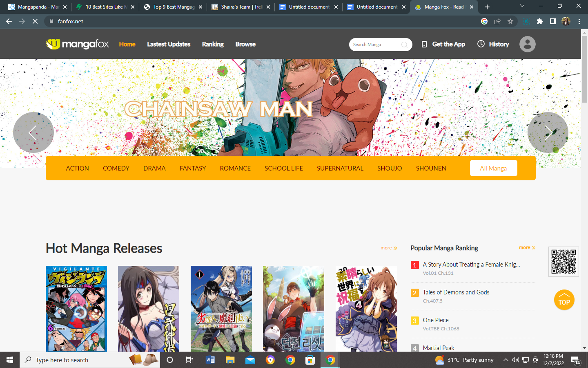Viewport: 588px width, 368px height.
Task: Open Chrome three-dot menu
Action: (579, 21)
